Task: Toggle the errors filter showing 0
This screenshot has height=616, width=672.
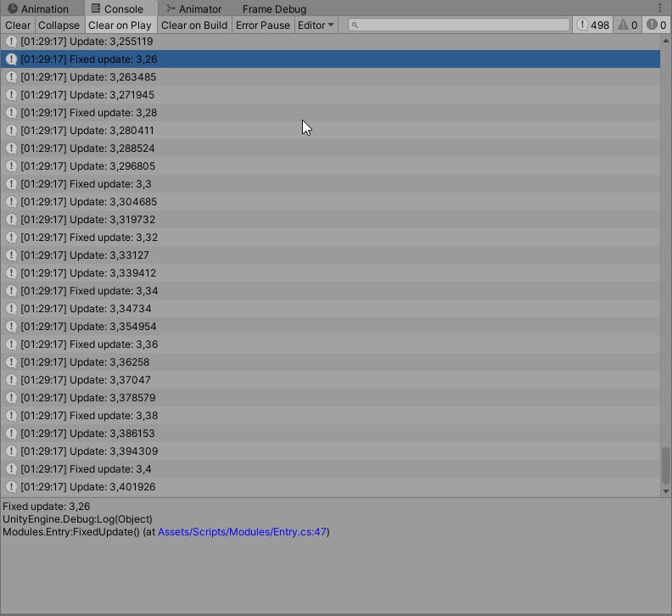Action: coord(657,25)
